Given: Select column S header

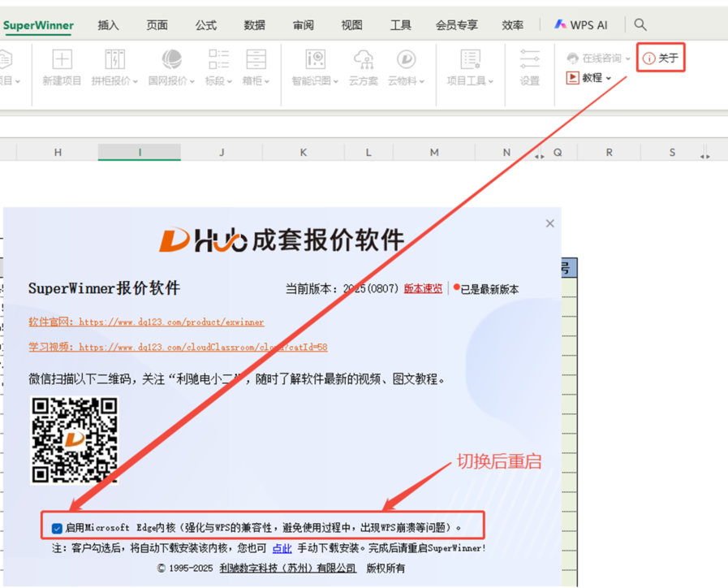Looking at the screenshot, I should pos(672,153).
